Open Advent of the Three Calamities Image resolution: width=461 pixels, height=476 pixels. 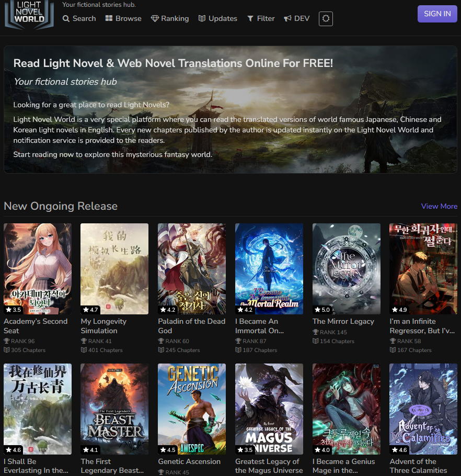click(x=418, y=466)
